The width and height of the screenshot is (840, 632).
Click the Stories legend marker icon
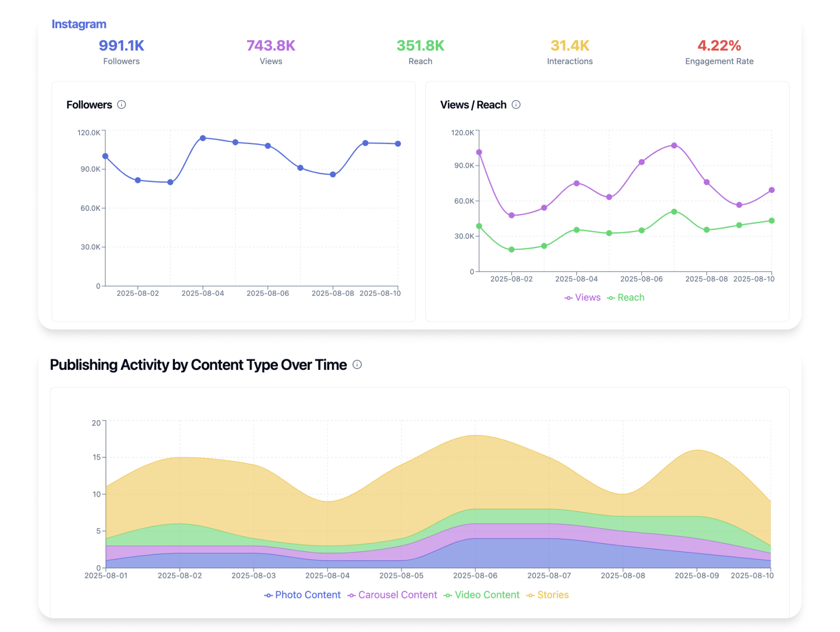click(530, 595)
